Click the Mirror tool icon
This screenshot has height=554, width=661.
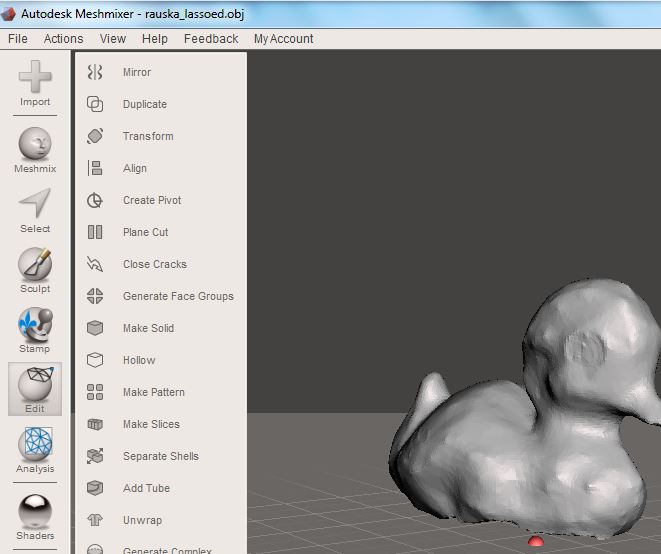point(95,72)
